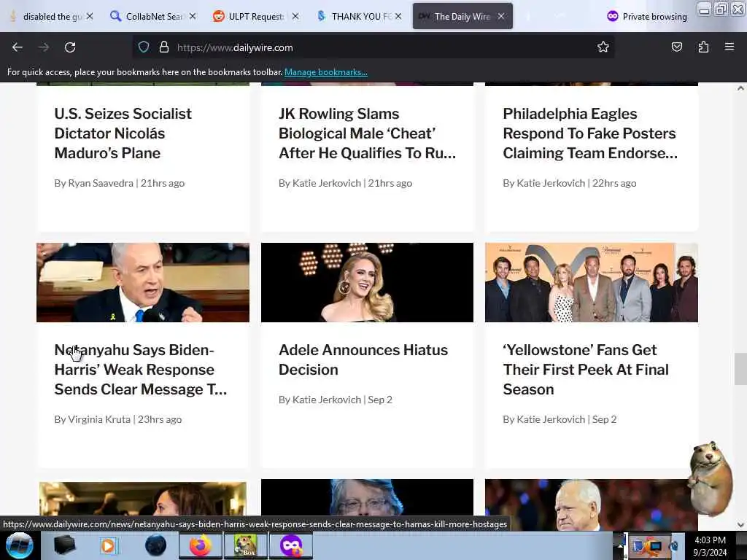The image size is (747, 560).
Task: Open the Manage bookmarks link
Action: tap(326, 72)
